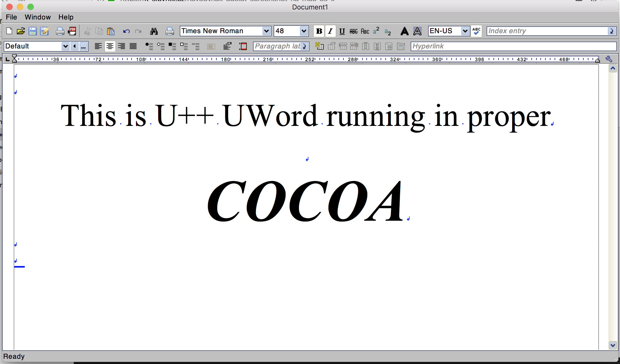Click the text ink color 'A' icon
The width and height of the screenshot is (620, 364).
tap(404, 31)
